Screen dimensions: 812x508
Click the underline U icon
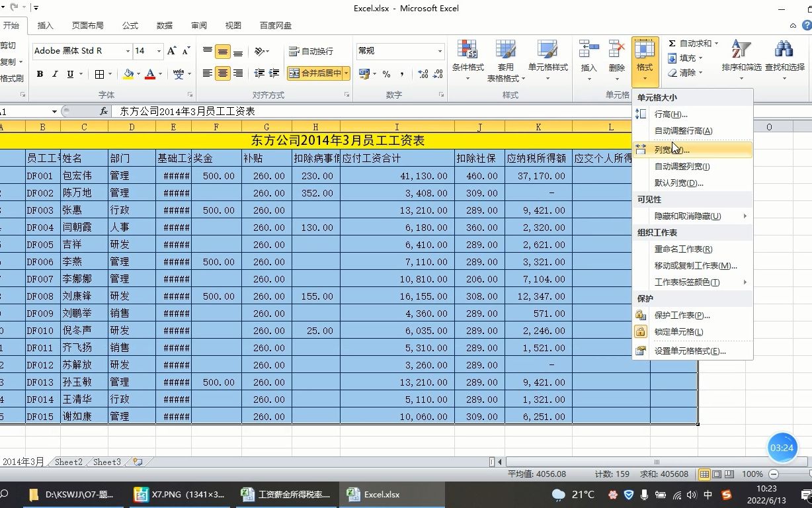(70, 73)
